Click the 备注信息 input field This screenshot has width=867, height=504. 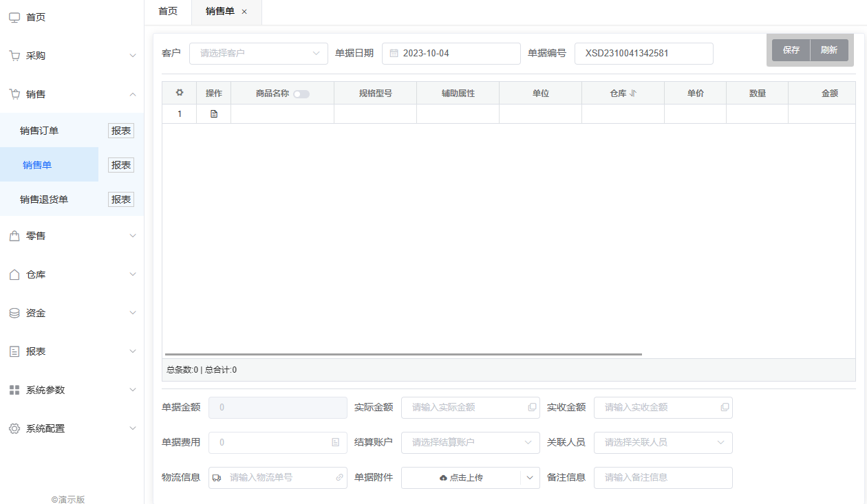[x=663, y=477]
